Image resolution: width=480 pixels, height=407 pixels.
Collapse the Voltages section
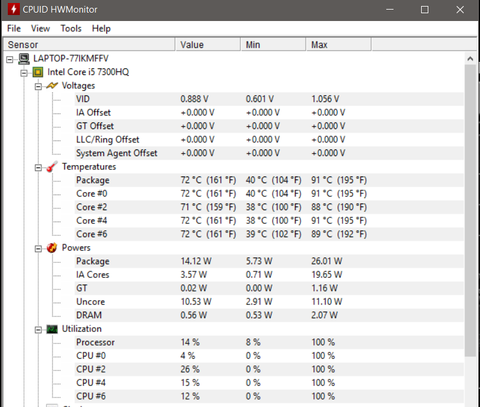(38, 87)
